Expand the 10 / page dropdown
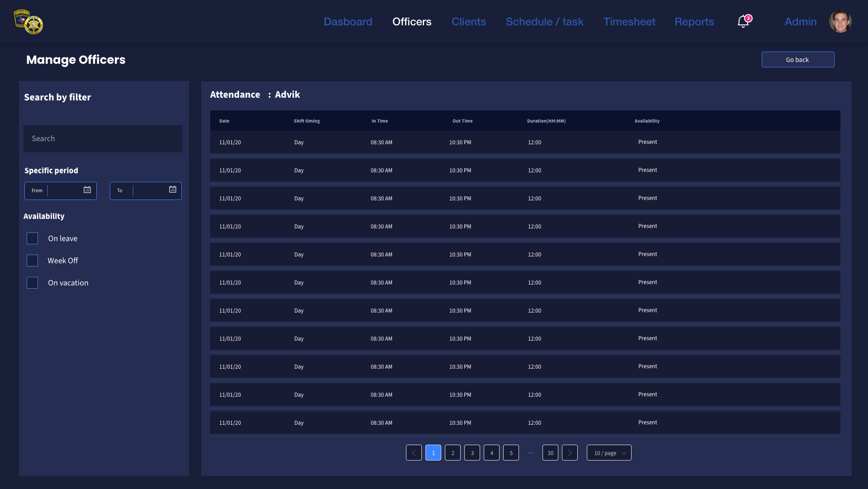Image resolution: width=868 pixels, height=489 pixels. click(x=609, y=453)
